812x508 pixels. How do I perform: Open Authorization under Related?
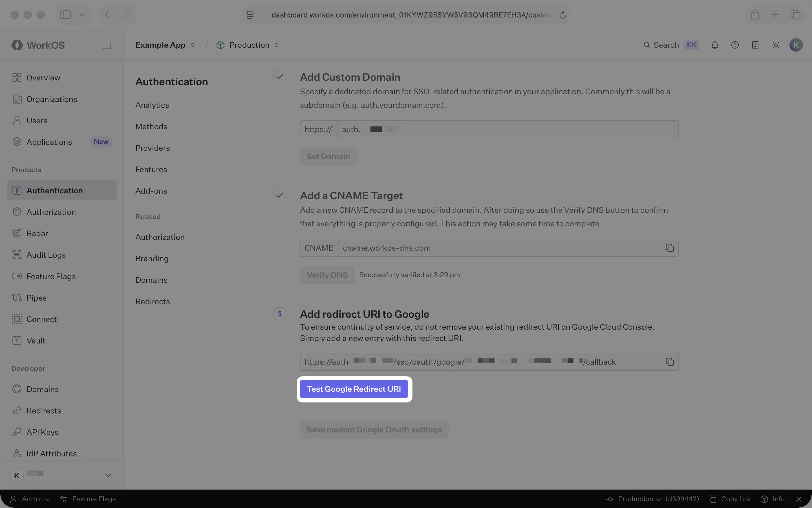click(160, 237)
